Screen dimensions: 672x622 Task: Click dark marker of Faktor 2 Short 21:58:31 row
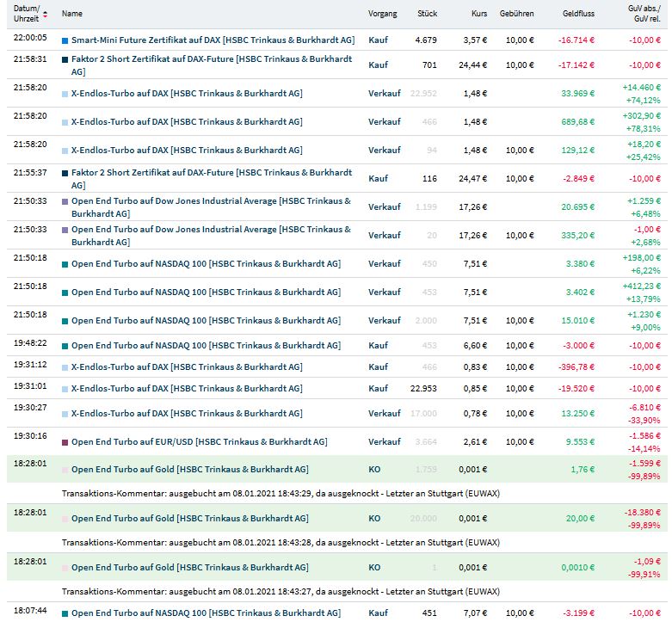tap(65, 59)
